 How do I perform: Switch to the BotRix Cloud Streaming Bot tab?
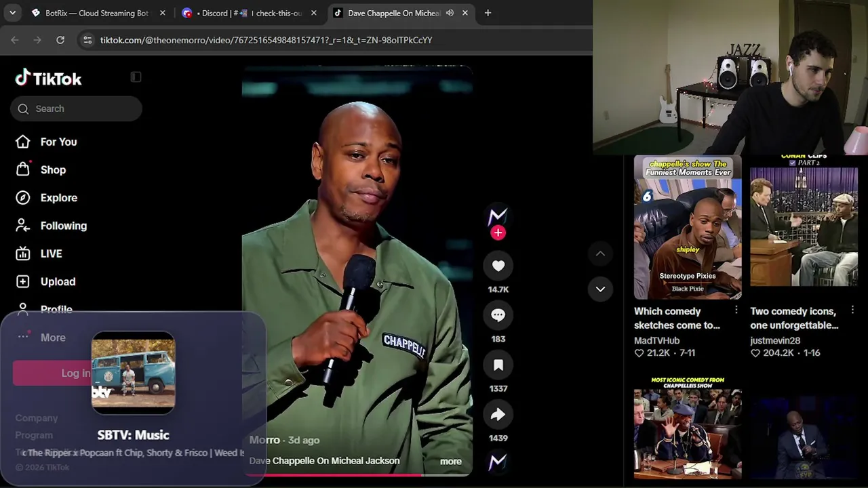pyautogui.click(x=98, y=13)
